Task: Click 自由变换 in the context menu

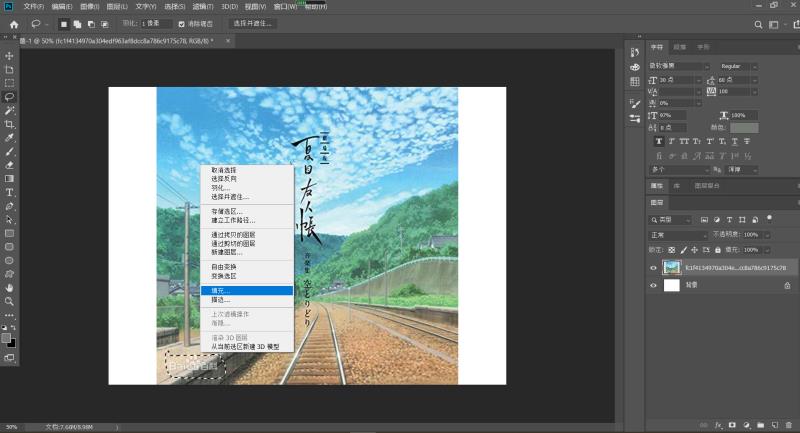Action: (224, 267)
